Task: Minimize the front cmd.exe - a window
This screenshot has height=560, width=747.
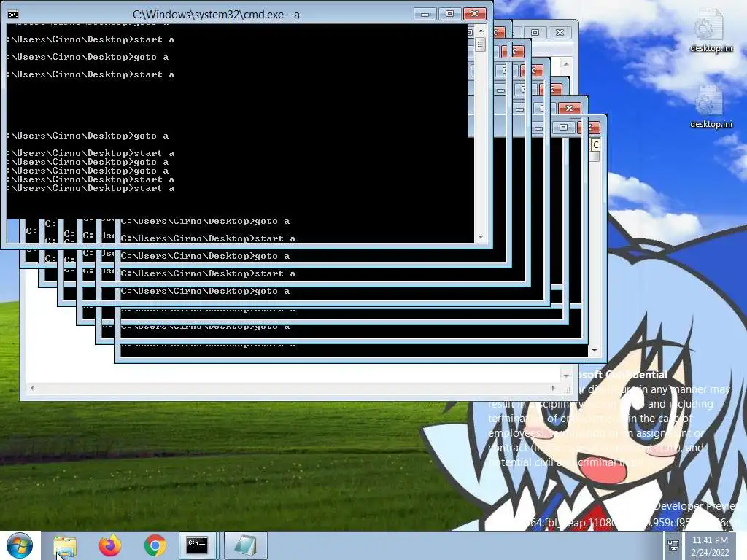Action: [x=425, y=14]
